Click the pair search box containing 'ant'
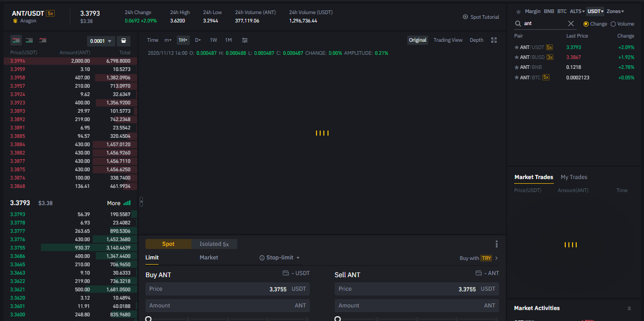The width and height of the screenshot is (644, 321). click(544, 23)
